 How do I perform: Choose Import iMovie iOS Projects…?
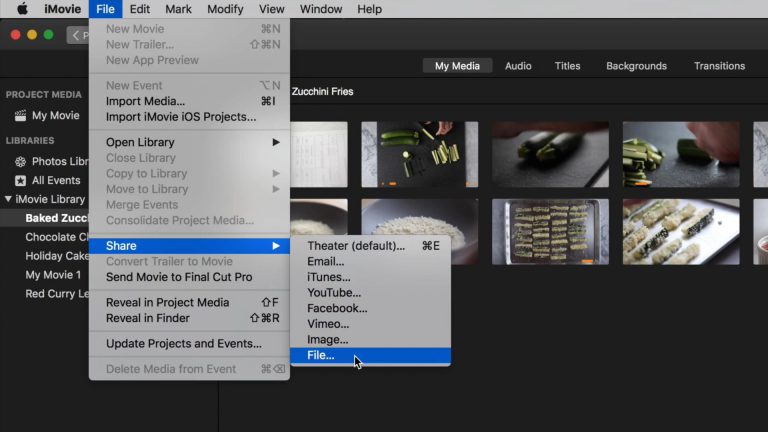point(189,117)
